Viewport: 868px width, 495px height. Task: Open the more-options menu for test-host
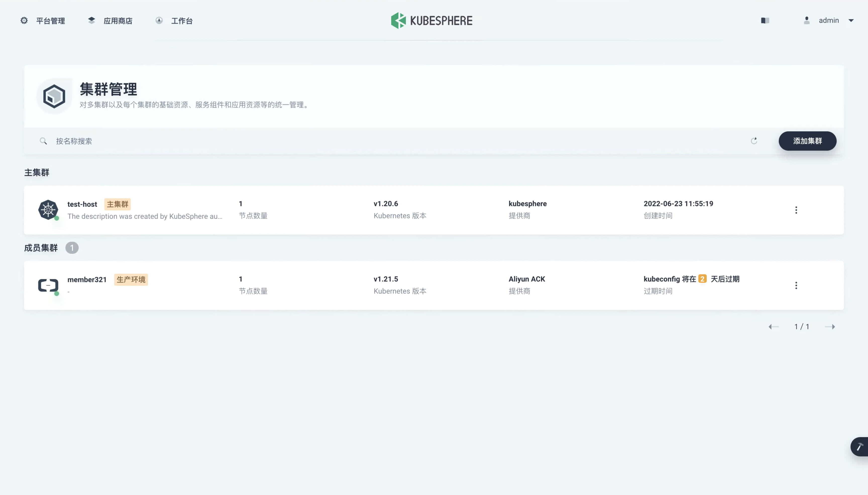[x=796, y=210]
